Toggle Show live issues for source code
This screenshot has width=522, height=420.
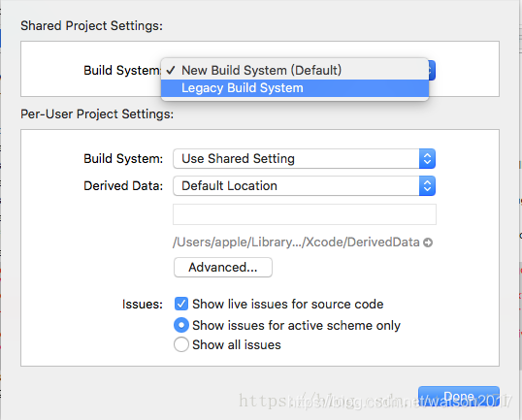pos(181,304)
